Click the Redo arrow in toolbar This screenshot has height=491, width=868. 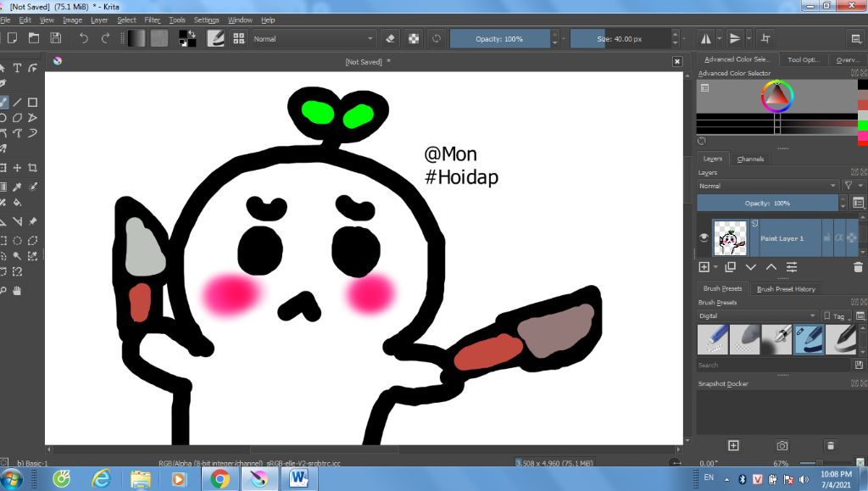click(x=105, y=38)
